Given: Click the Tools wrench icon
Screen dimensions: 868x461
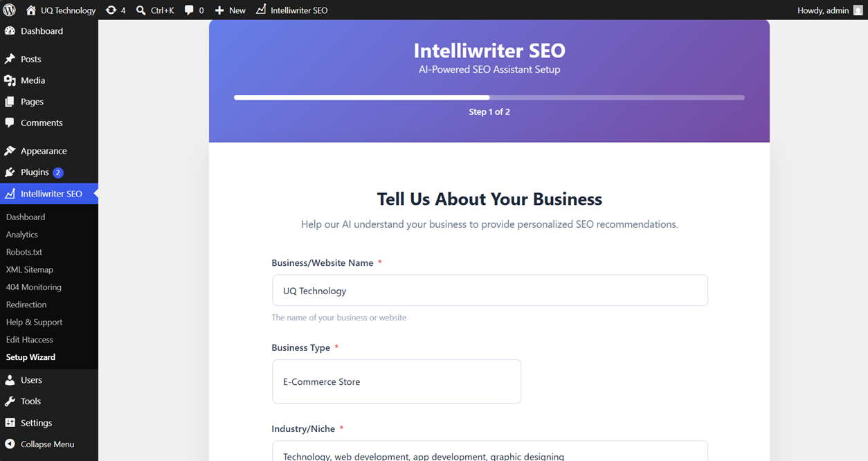Looking at the screenshot, I should point(10,401).
